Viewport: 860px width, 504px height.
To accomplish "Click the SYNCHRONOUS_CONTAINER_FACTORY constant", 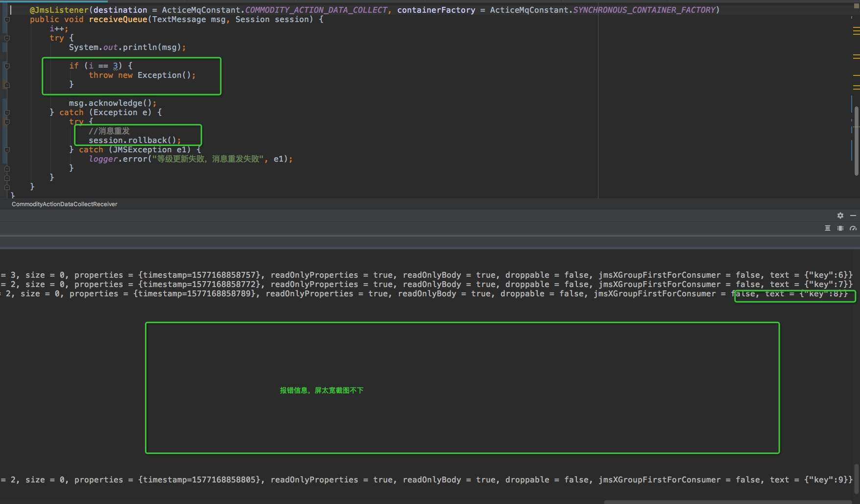I will [644, 10].
